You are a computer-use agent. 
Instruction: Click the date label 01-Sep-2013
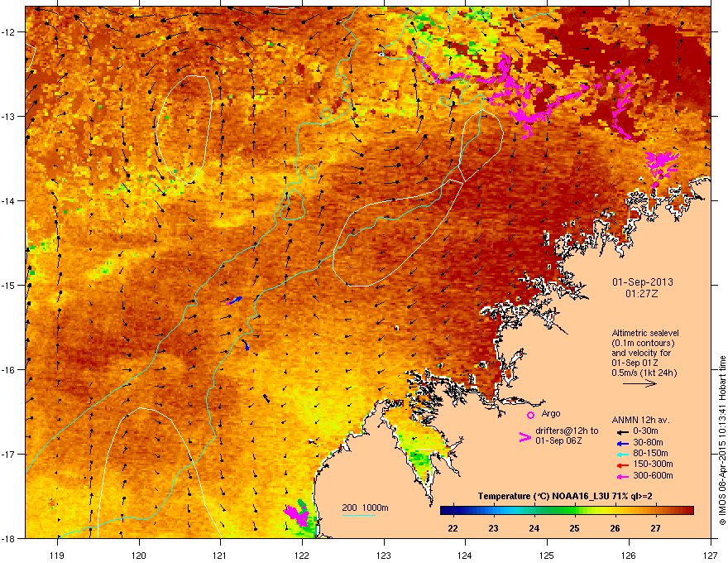(x=642, y=282)
